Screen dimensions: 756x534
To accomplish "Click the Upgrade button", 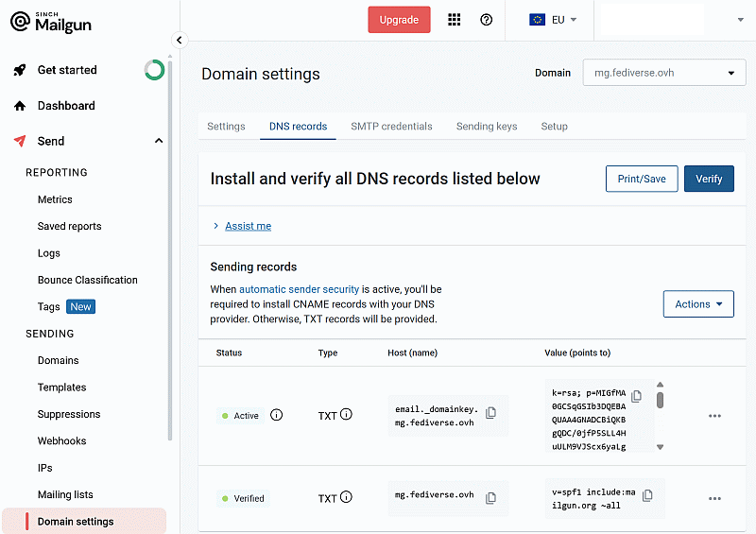I will pyautogui.click(x=399, y=20).
